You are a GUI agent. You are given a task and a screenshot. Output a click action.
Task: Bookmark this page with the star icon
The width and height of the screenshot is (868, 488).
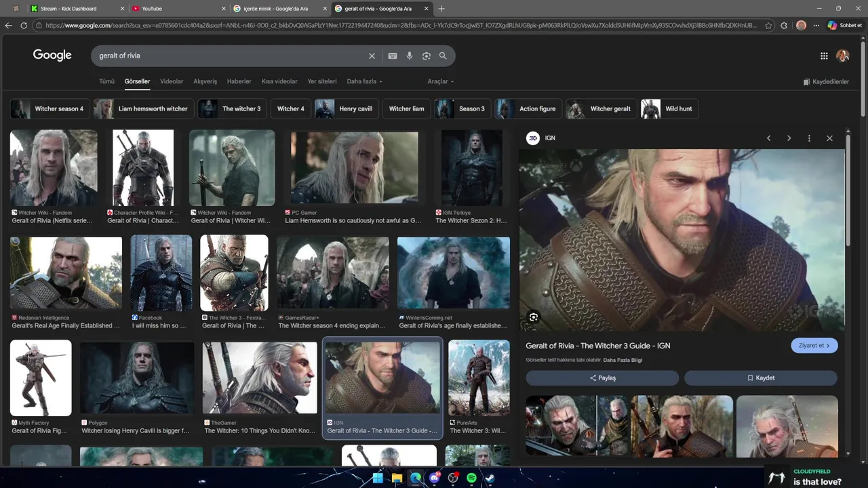(x=768, y=25)
